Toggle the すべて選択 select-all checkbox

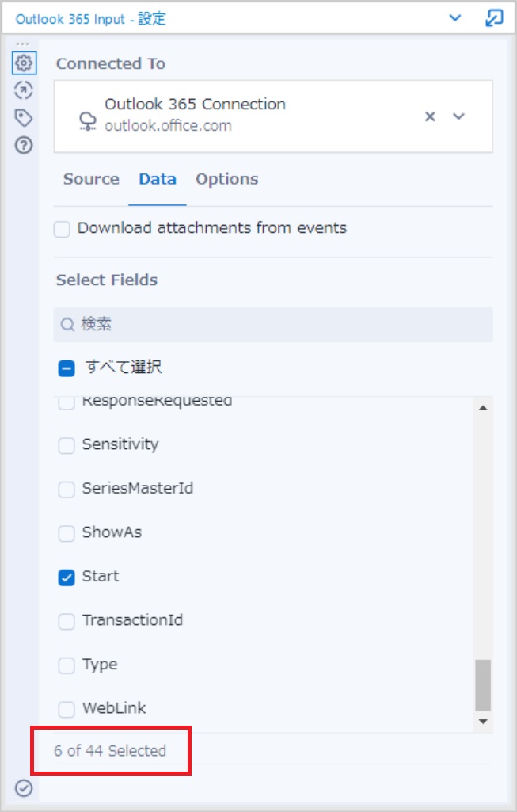67,368
